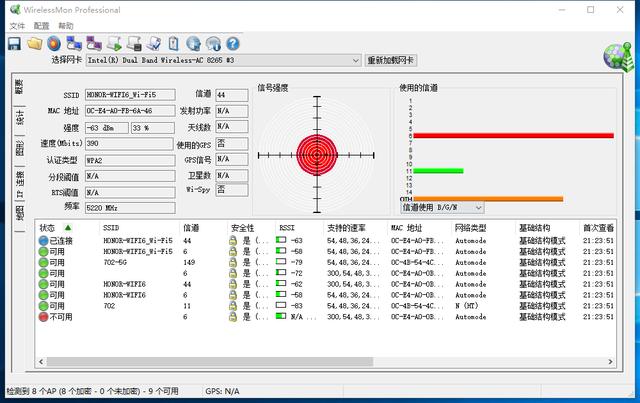Click the red channel 6 usage bar
This screenshot has height=403, width=640.
click(513, 136)
